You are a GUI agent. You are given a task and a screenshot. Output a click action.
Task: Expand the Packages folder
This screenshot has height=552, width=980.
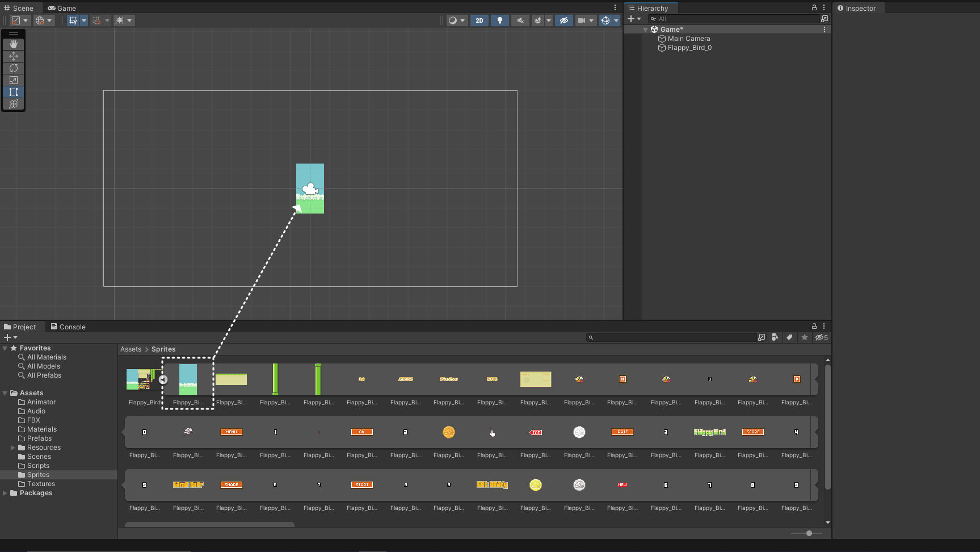(5, 493)
